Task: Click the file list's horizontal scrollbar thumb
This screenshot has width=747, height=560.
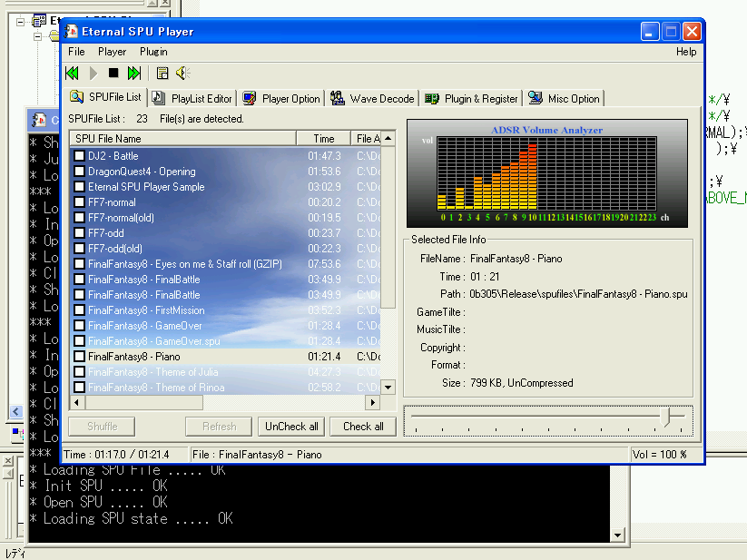Action: point(143,403)
